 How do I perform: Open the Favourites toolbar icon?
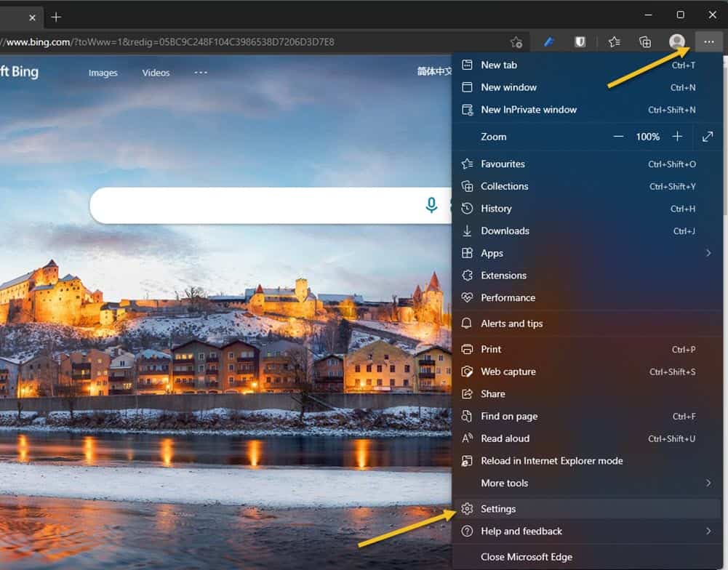coord(615,41)
